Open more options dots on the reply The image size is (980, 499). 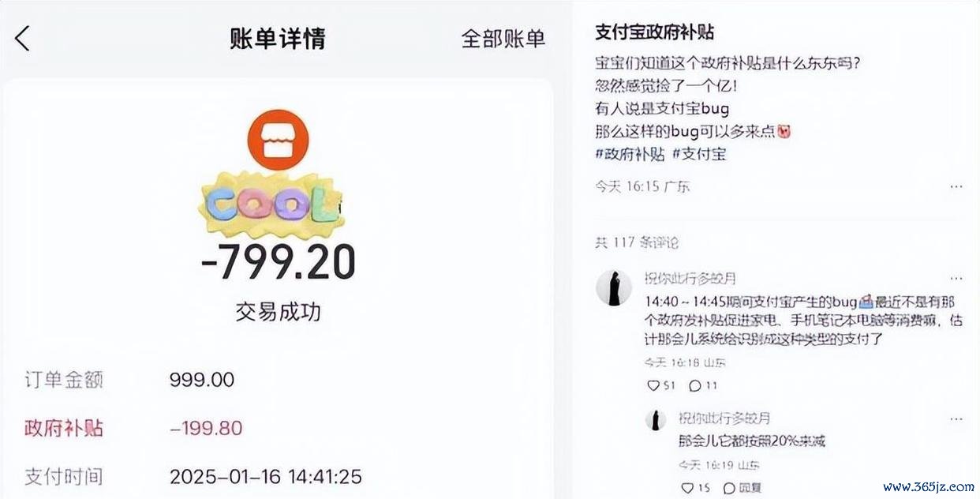[956, 418]
